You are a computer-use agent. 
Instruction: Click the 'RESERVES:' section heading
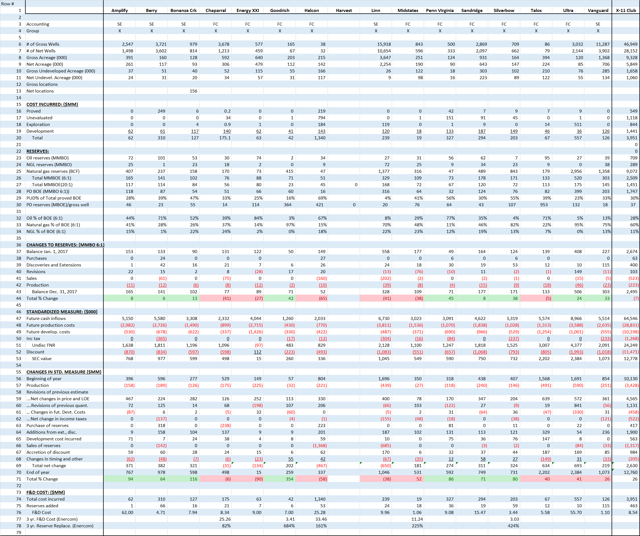click(38, 151)
